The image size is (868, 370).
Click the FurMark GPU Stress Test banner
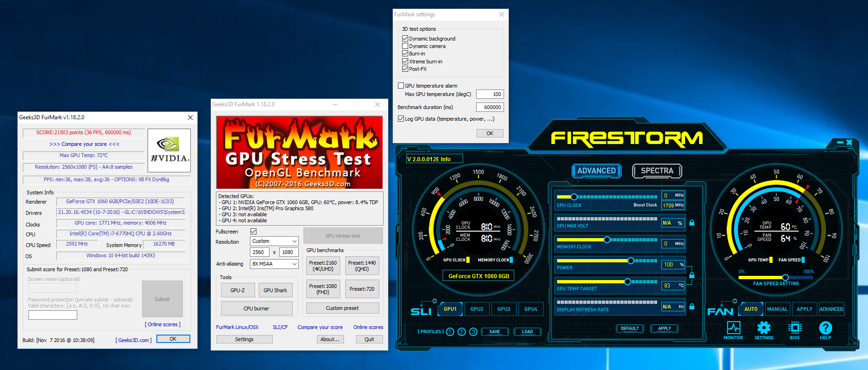(299, 152)
